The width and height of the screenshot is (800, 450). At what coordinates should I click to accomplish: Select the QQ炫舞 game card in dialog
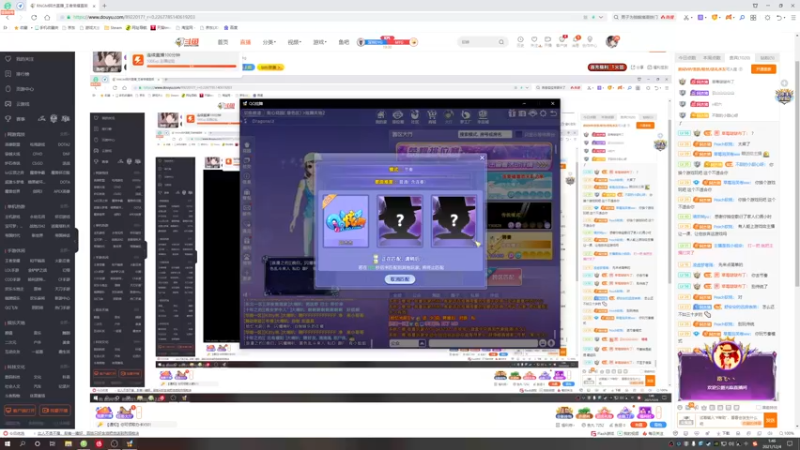tap(345, 220)
